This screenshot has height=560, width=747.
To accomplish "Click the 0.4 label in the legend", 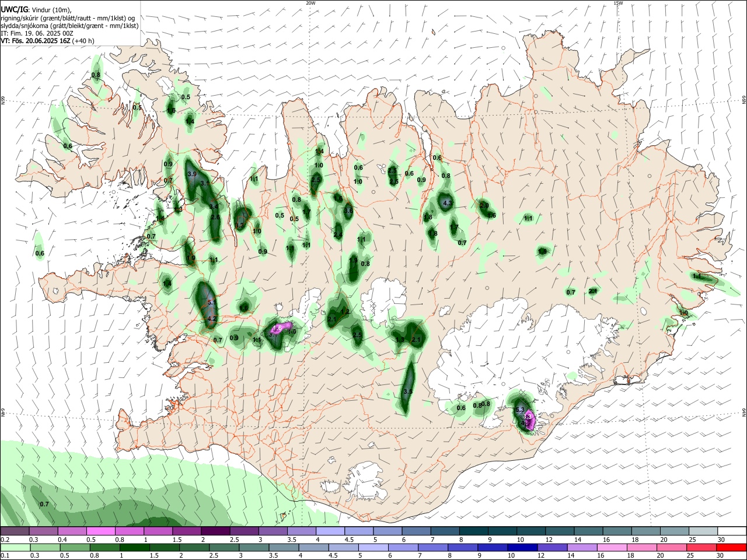I will tap(62, 540).
